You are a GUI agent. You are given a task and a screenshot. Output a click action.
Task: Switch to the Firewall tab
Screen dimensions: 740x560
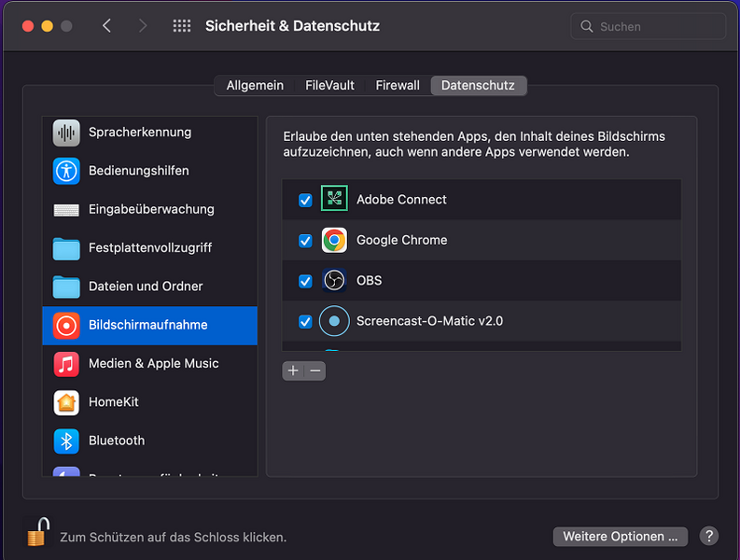398,86
